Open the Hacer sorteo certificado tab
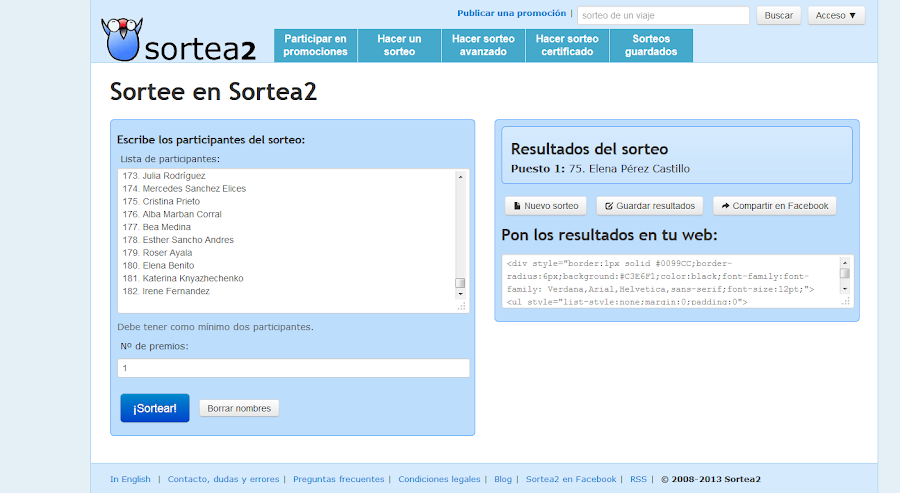The width and height of the screenshot is (900, 493). pos(567,45)
